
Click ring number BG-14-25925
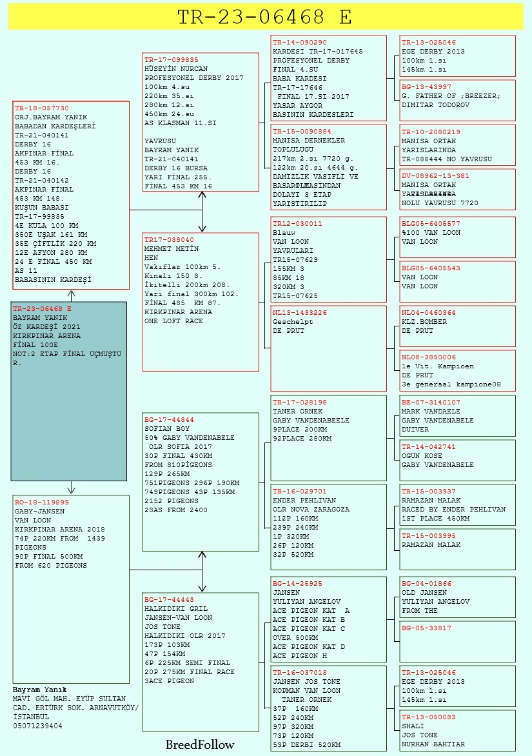pos(297,583)
